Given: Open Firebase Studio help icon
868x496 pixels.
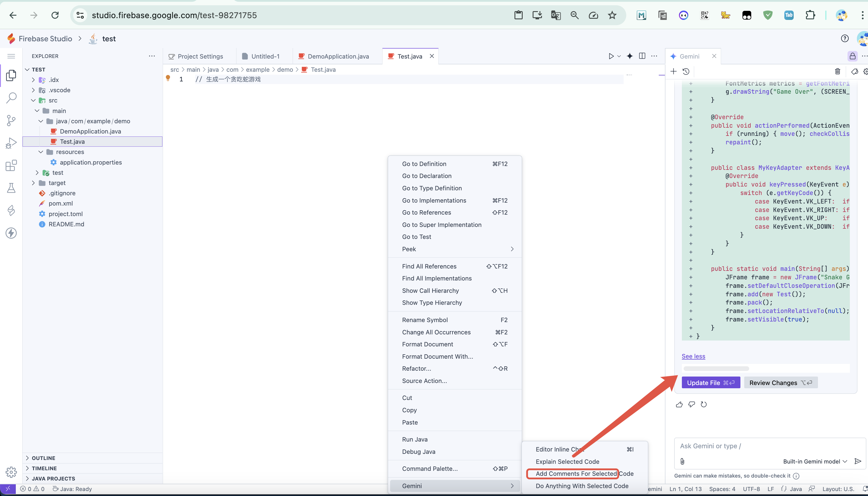Looking at the screenshot, I should (x=845, y=38).
